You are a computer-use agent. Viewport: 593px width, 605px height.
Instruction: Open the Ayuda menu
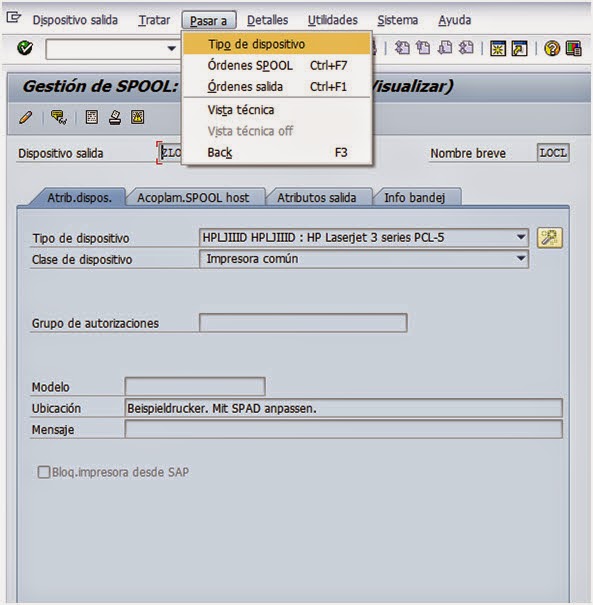pos(454,20)
